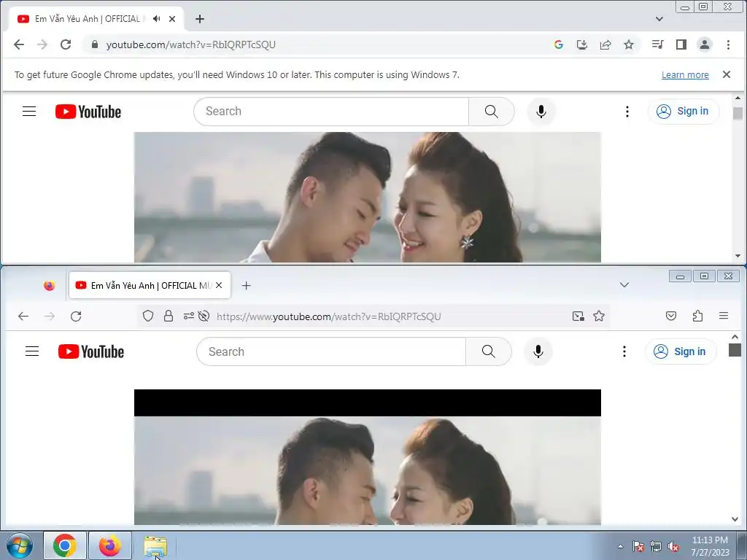Click Chrome address bar URL
Image resolution: width=747 pixels, height=560 pixels.
(x=190, y=44)
